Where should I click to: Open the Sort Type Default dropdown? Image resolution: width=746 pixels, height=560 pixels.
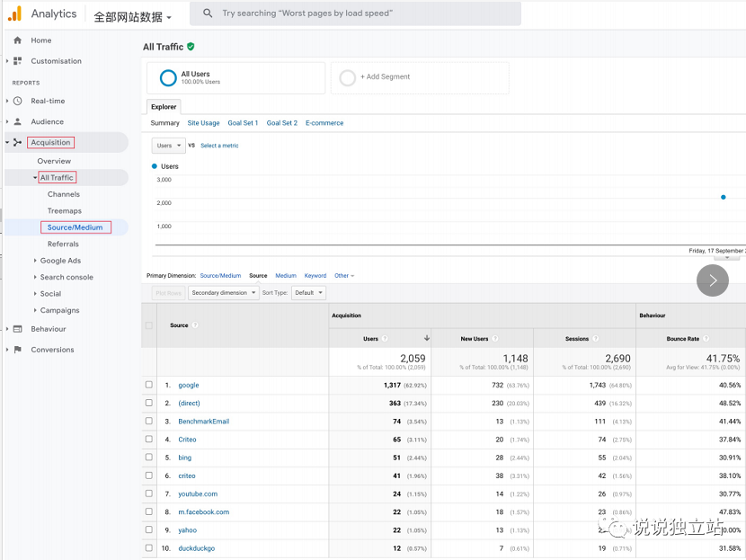pyautogui.click(x=308, y=293)
